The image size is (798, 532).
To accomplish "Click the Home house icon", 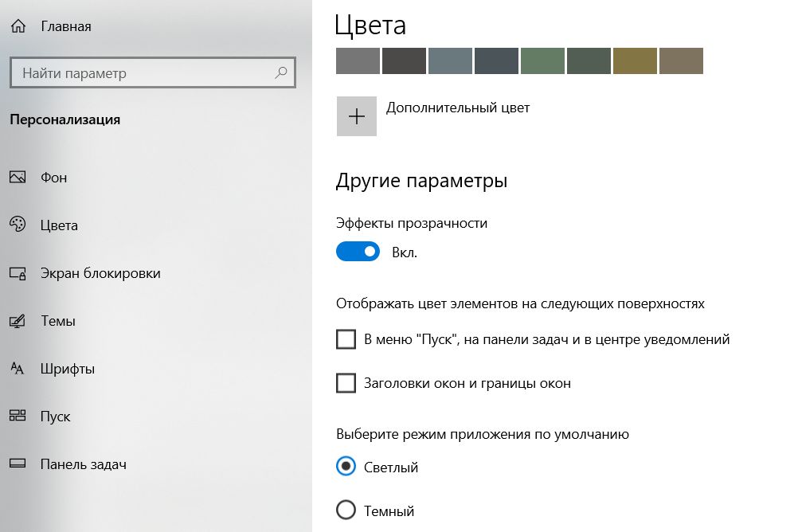I will (x=18, y=26).
